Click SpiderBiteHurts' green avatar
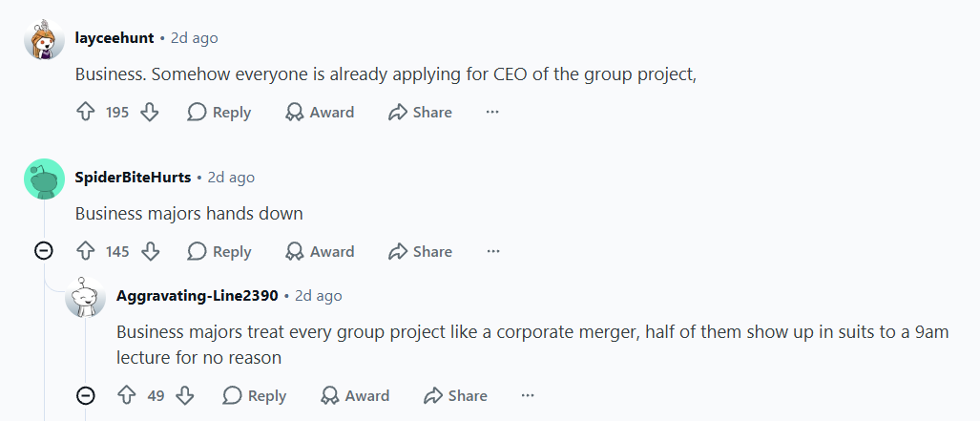The image size is (980, 421). pyautogui.click(x=45, y=179)
